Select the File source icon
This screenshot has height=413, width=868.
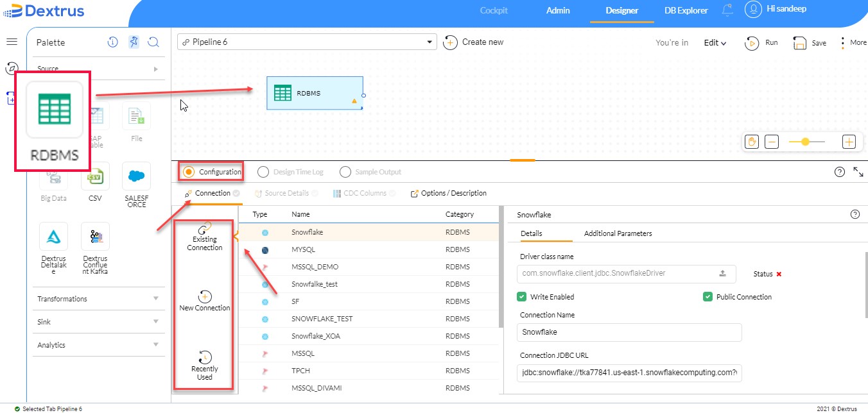pos(136,117)
